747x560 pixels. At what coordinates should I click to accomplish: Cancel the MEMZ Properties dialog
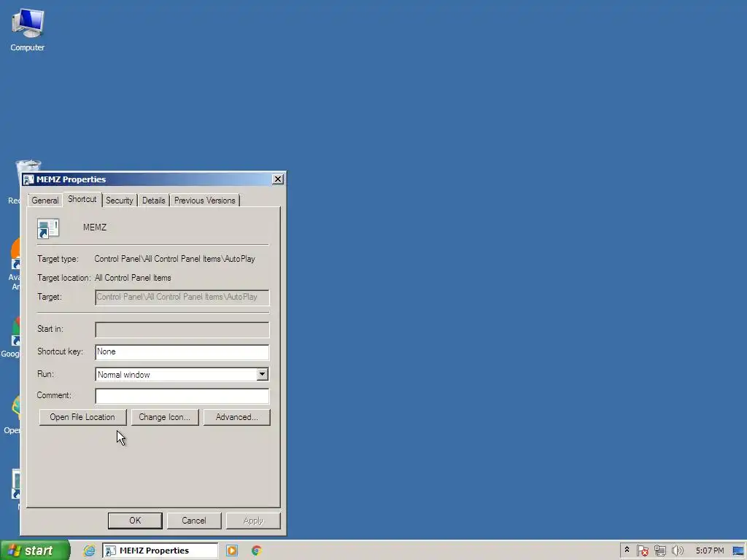tap(194, 521)
